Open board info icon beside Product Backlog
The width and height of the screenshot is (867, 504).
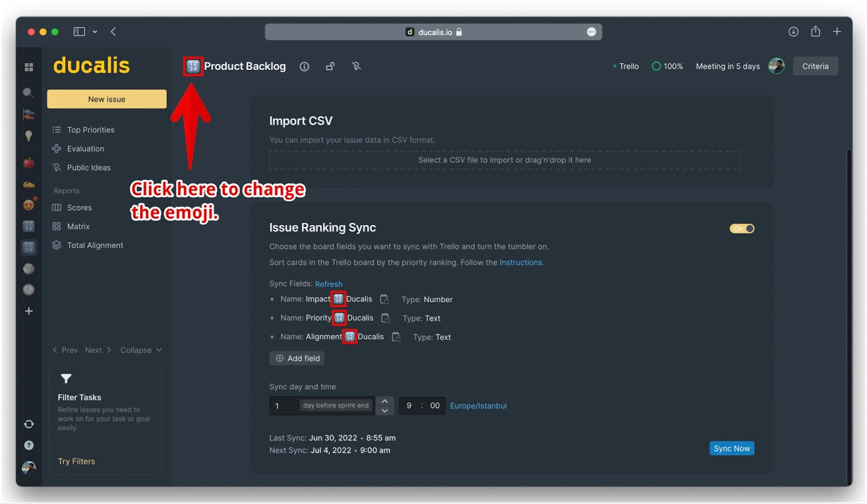tap(305, 67)
